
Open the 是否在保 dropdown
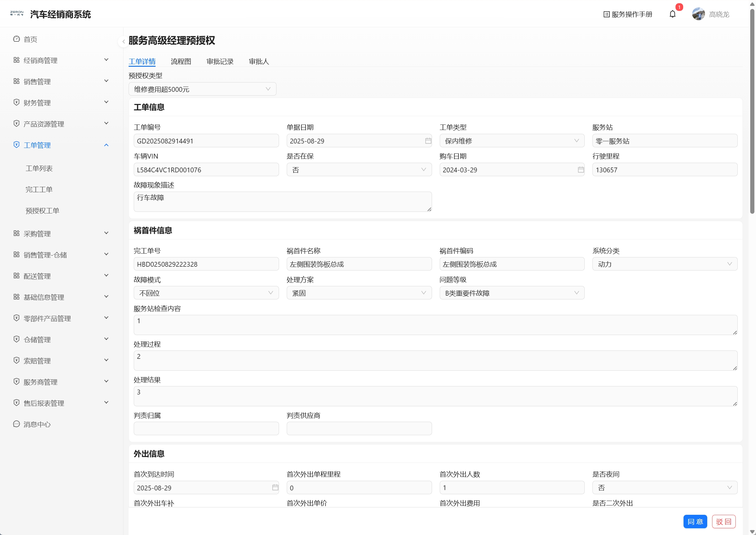[x=359, y=170]
